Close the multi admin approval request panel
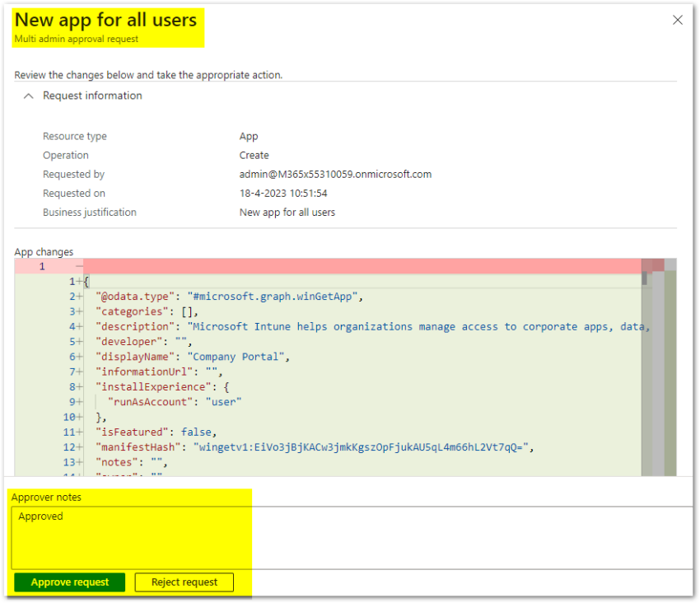700x603 pixels. click(677, 20)
